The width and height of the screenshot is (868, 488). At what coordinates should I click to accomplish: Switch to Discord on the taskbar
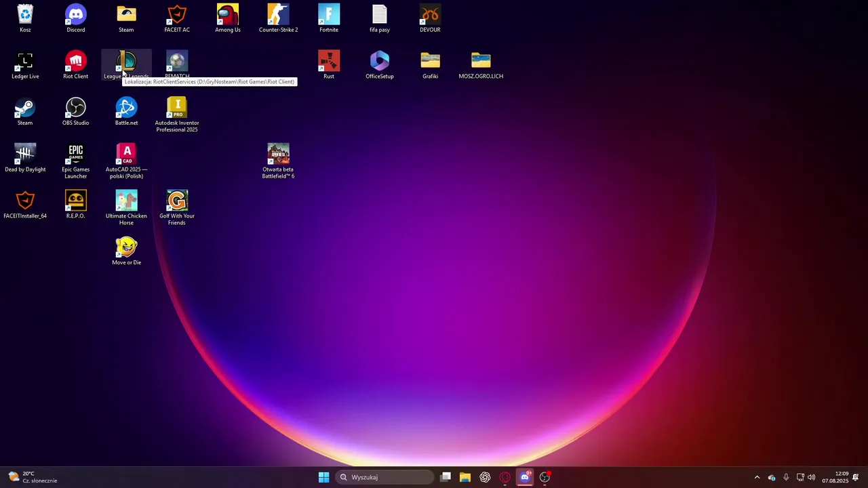pyautogui.click(x=525, y=477)
